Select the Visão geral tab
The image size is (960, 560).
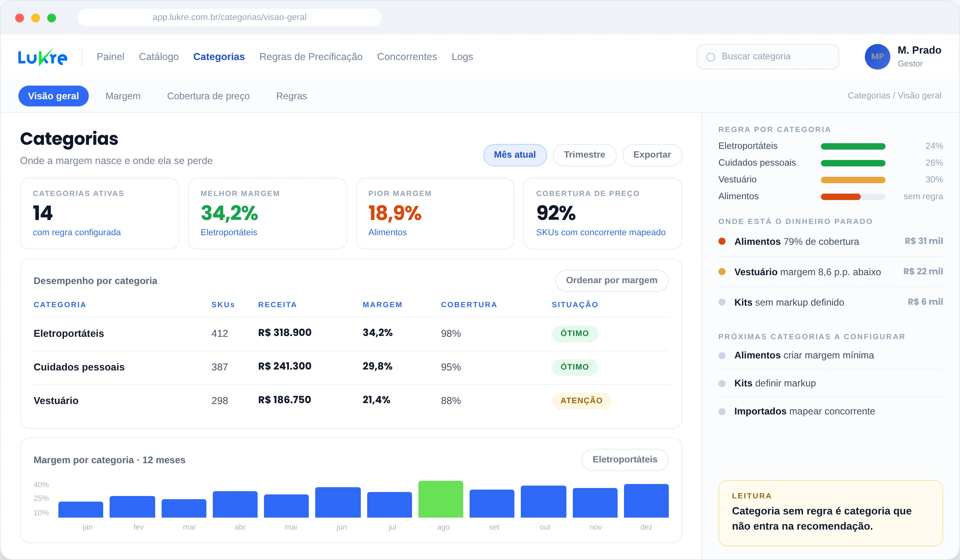[x=54, y=96]
